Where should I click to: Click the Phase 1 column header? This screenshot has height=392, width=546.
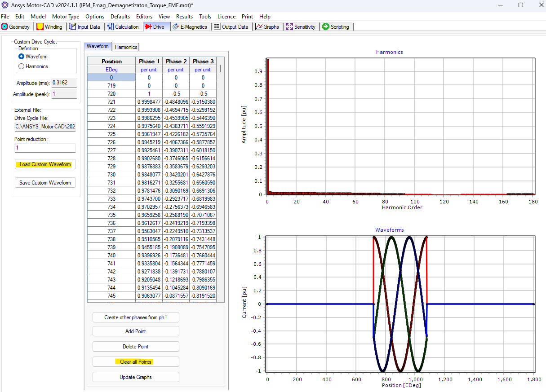[x=149, y=61]
